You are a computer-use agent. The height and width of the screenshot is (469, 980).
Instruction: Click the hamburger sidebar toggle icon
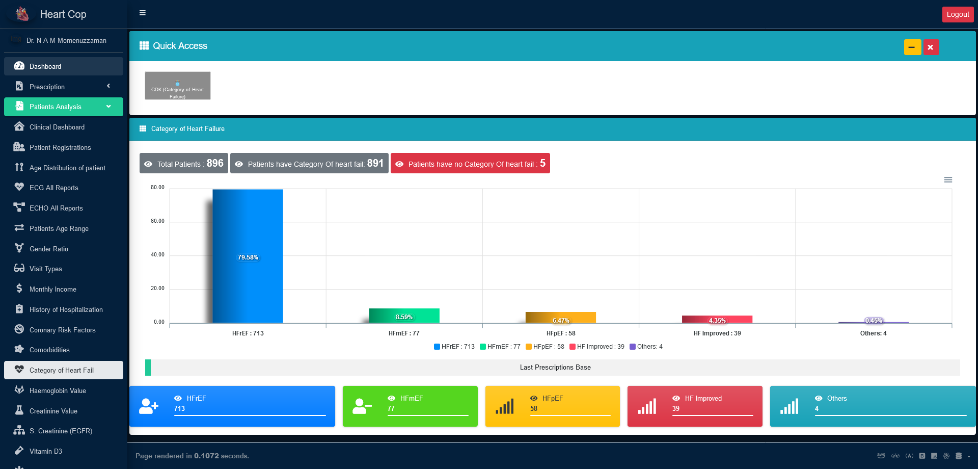pos(143,13)
